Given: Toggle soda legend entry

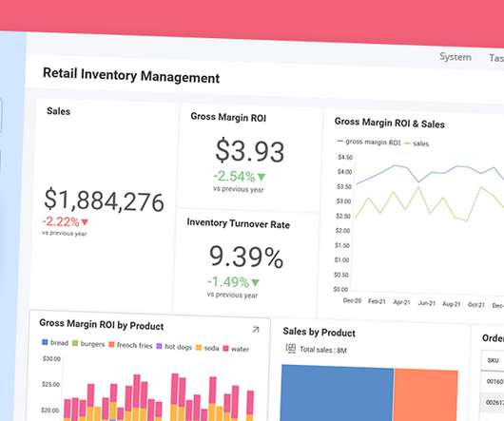Looking at the screenshot, I should [x=207, y=348].
